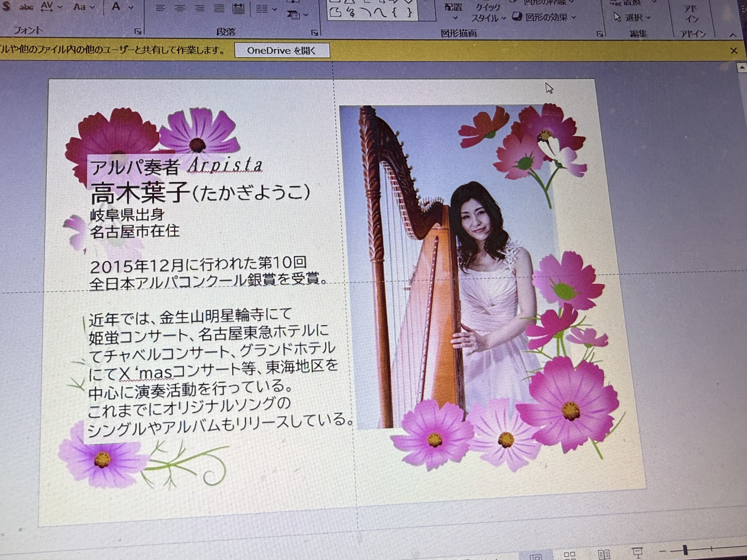Screen dimensions: 747x560
Task: Start the slide show from the status bar
Action: [637, 553]
